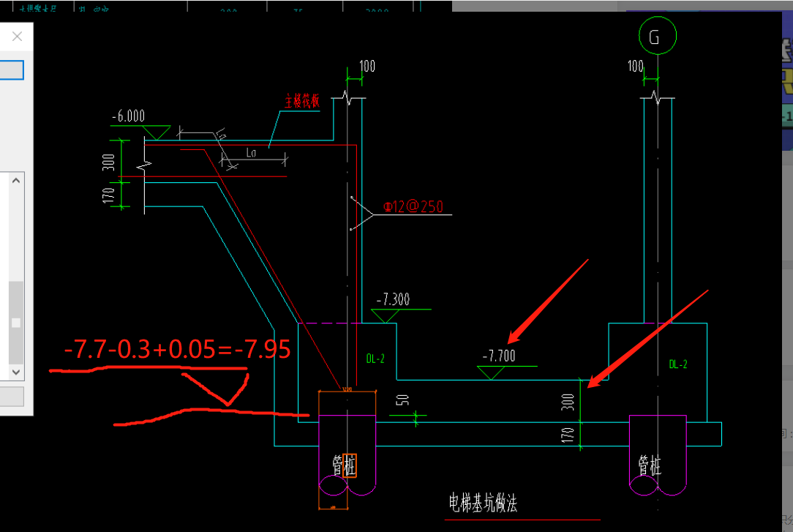Click the scrollbar down arrow
The width and height of the screenshot is (793, 532).
[15, 372]
